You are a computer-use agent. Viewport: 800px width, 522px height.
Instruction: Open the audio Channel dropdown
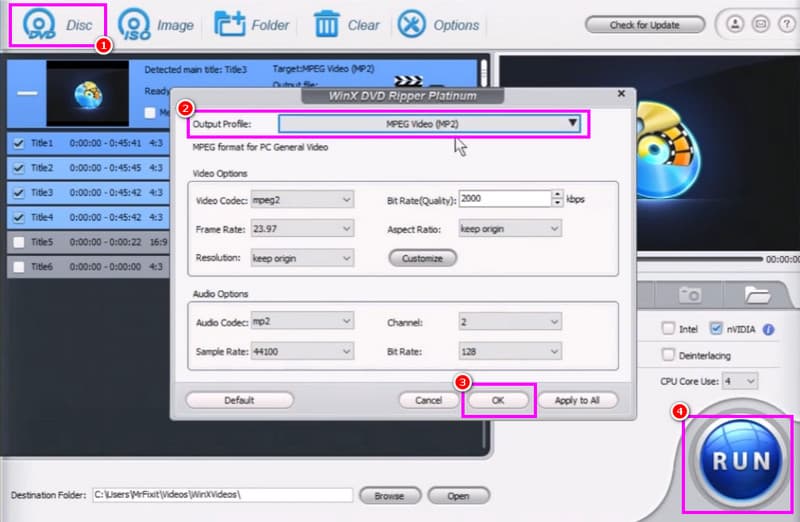pos(510,321)
